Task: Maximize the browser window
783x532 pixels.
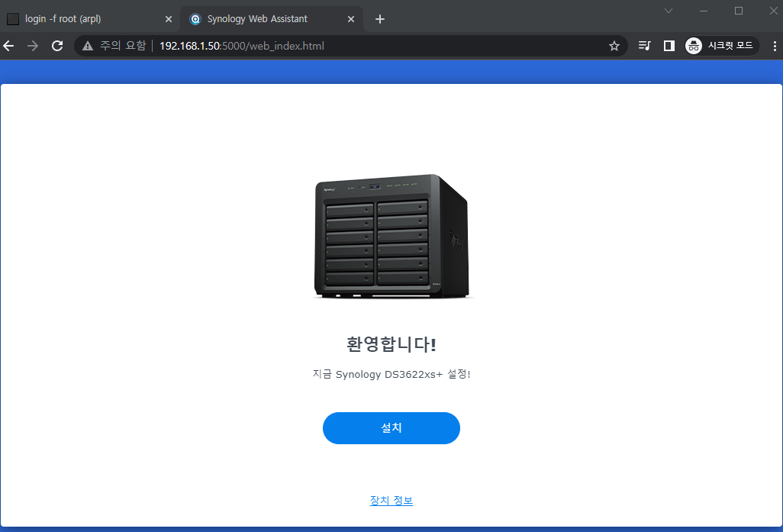Action: pyautogui.click(x=739, y=11)
